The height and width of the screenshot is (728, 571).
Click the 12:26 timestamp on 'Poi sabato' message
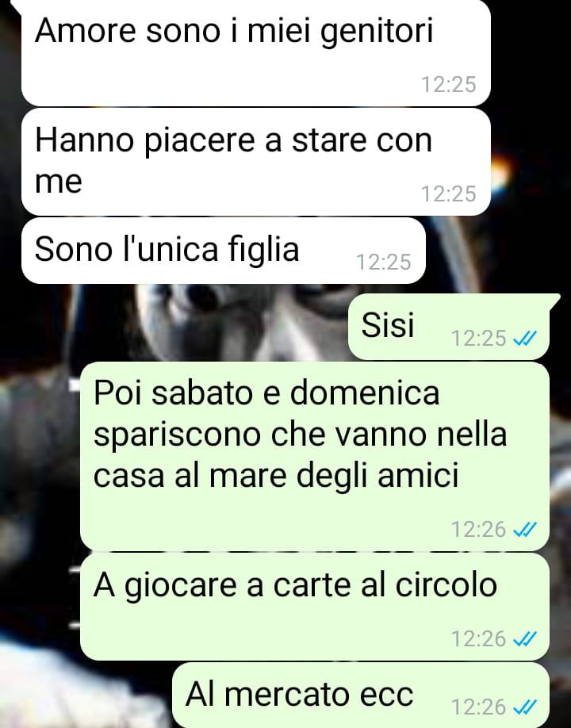pos(478,529)
